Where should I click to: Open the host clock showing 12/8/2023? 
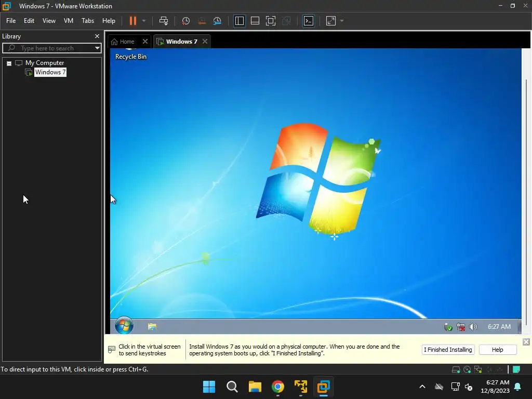click(495, 387)
